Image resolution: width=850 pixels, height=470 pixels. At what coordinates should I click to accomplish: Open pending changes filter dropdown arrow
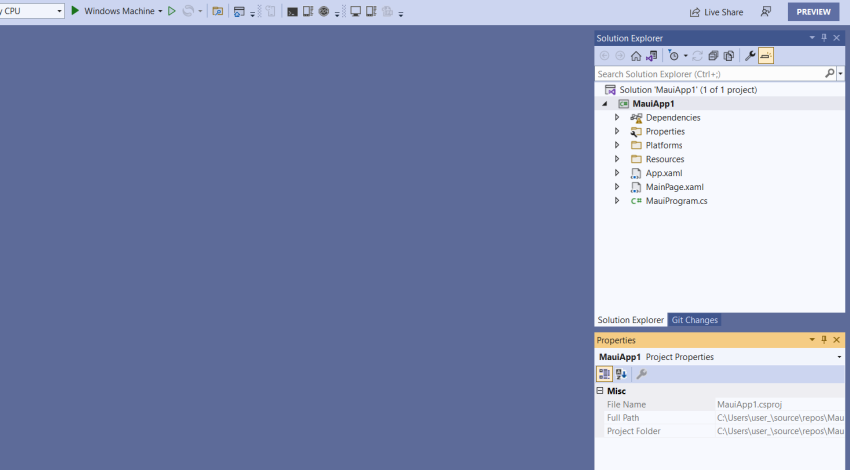pos(685,56)
